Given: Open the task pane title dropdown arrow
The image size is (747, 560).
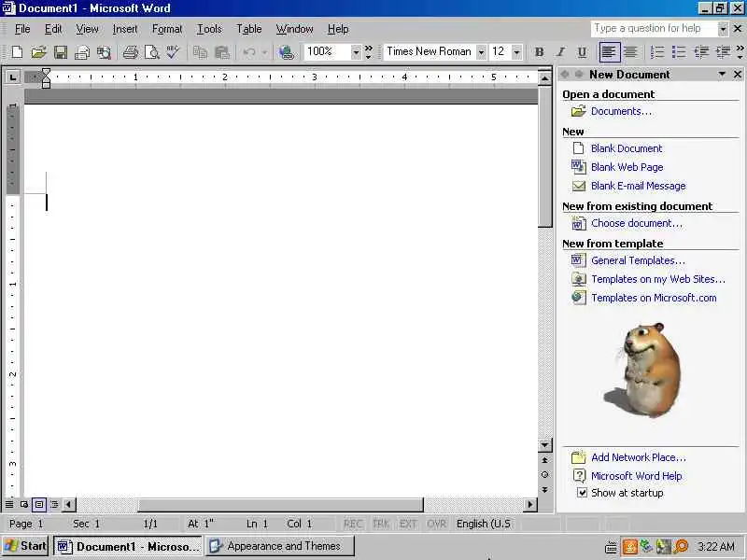Looking at the screenshot, I should (722, 74).
